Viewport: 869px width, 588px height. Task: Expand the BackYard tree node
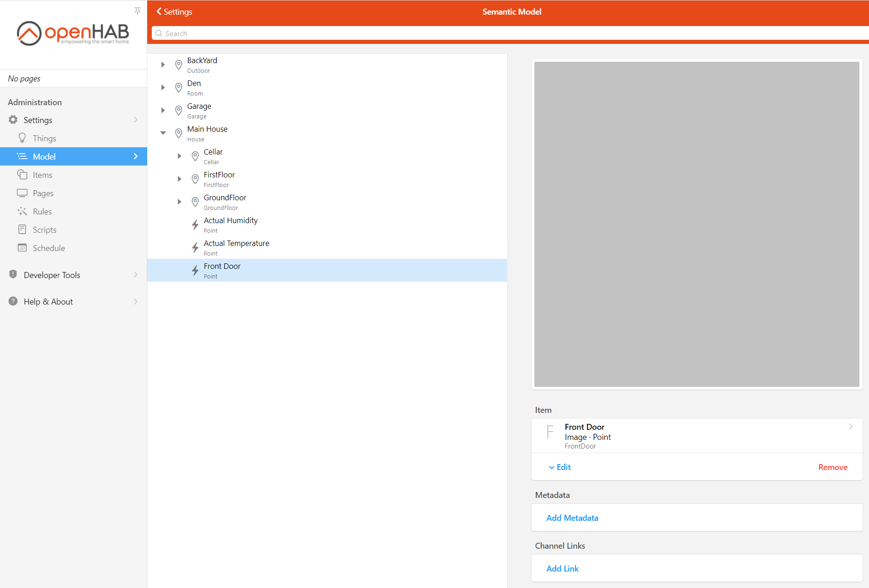tap(163, 65)
